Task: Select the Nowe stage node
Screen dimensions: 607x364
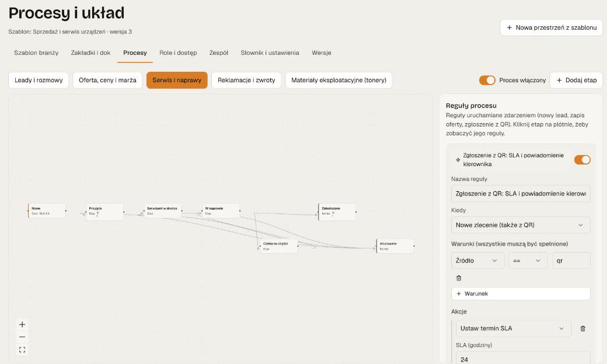Action: pyautogui.click(x=47, y=211)
